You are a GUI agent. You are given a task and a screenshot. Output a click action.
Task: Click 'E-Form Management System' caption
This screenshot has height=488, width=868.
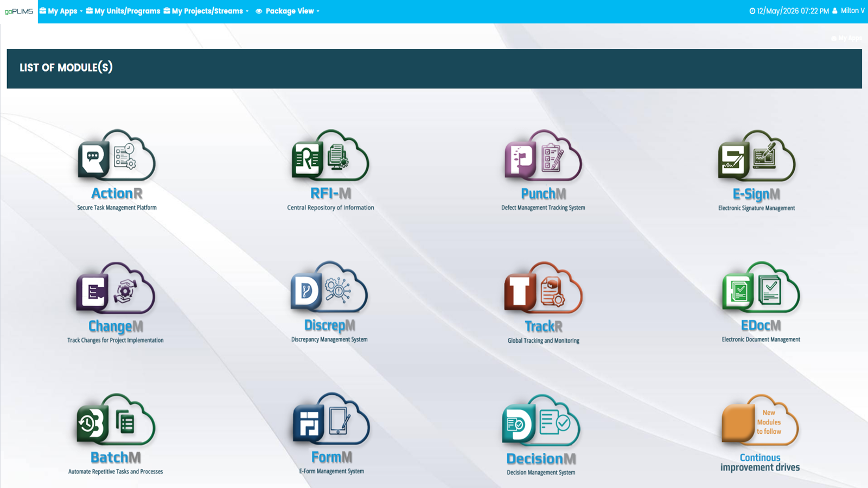point(331,471)
